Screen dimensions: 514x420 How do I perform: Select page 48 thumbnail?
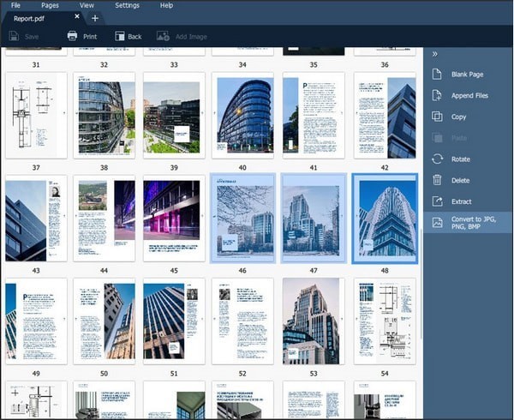384,218
